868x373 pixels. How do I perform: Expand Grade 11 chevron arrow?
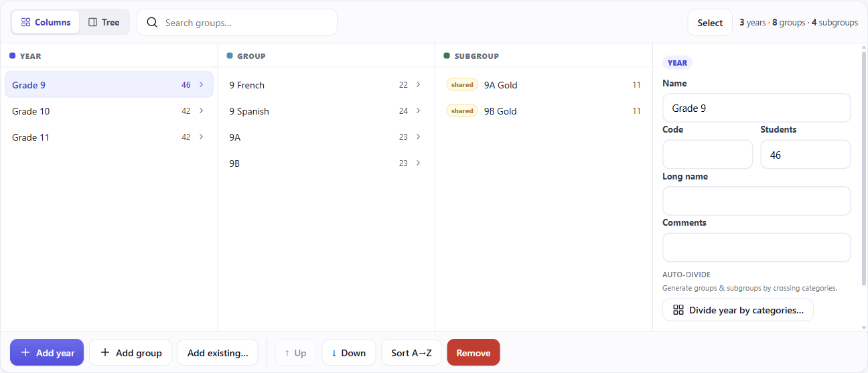(x=201, y=137)
